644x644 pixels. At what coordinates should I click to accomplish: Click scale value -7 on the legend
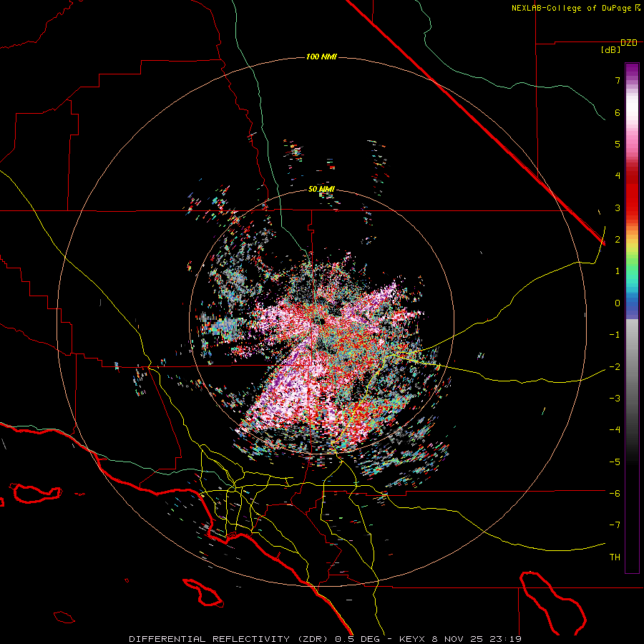coord(615,525)
